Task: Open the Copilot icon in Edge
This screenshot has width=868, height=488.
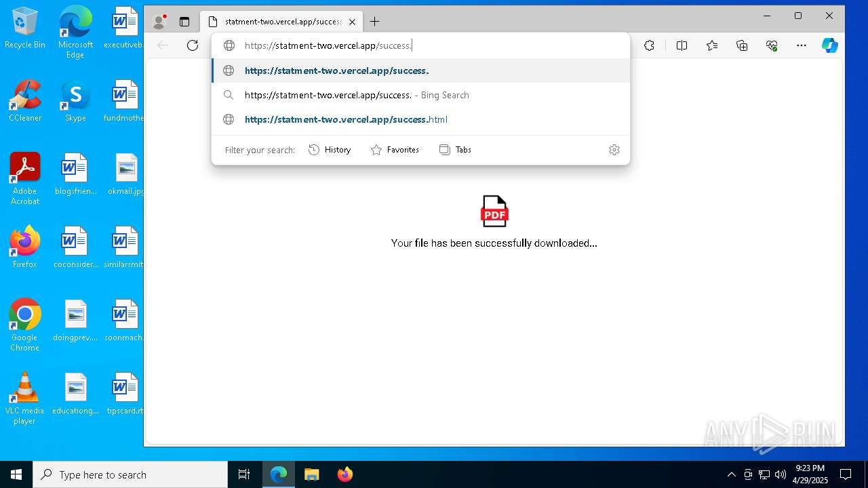Action: 829,45
